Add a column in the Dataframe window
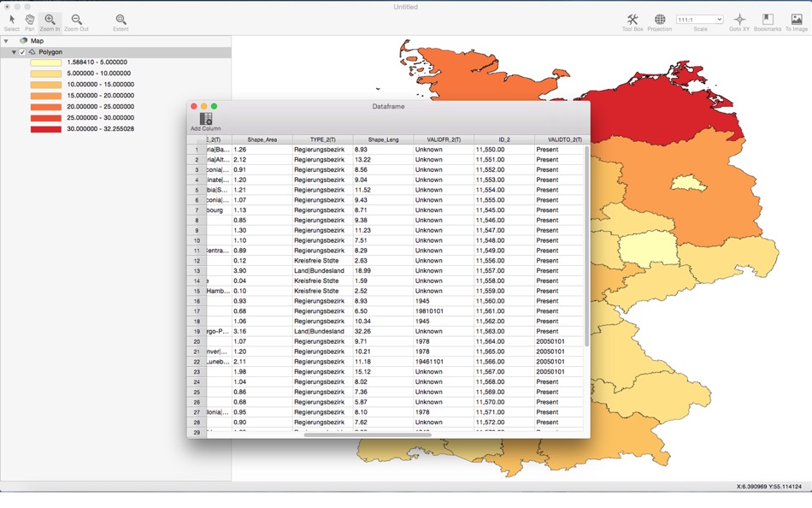Image resolution: width=812 pixels, height=508 pixels. click(x=206, y=121)
